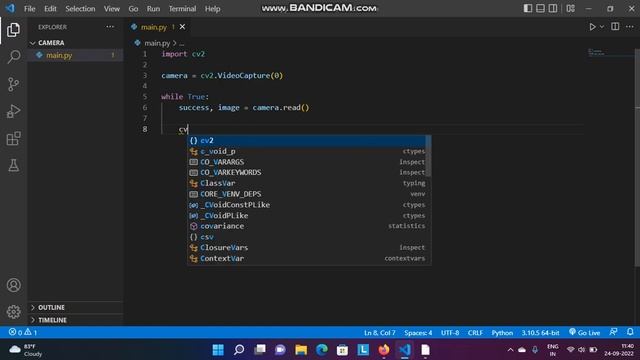Close the main.py editor tab
Viewport: 640px width, 360px height.
point(182,27)
